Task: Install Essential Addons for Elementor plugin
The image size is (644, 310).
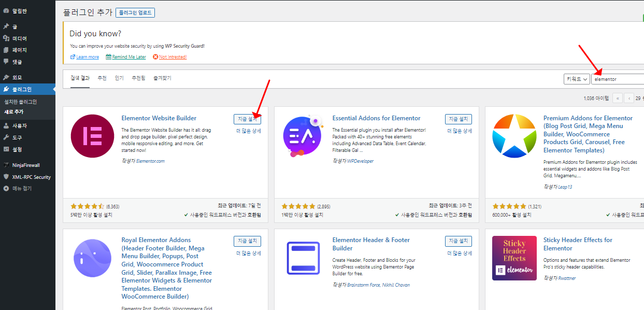Action: [x=459, y=119]
